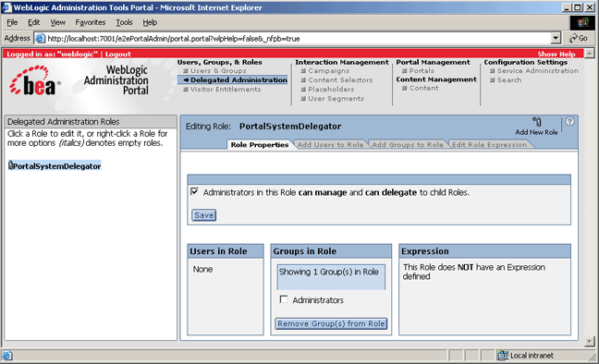Open the Tools menu
Viewport: 599px width, 364px height.
pyautogui.click(x=124, y=22)
